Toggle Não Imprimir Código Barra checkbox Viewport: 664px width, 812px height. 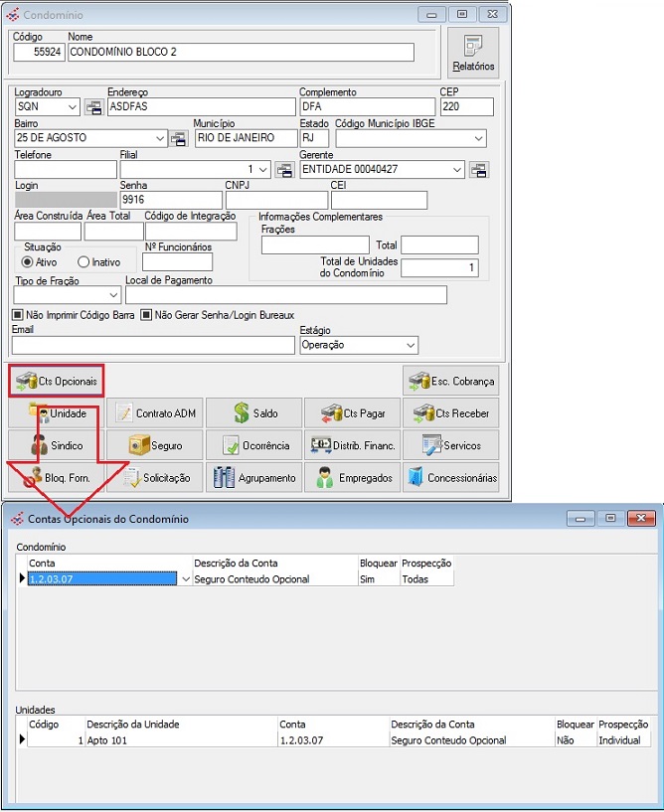point(19,316)
